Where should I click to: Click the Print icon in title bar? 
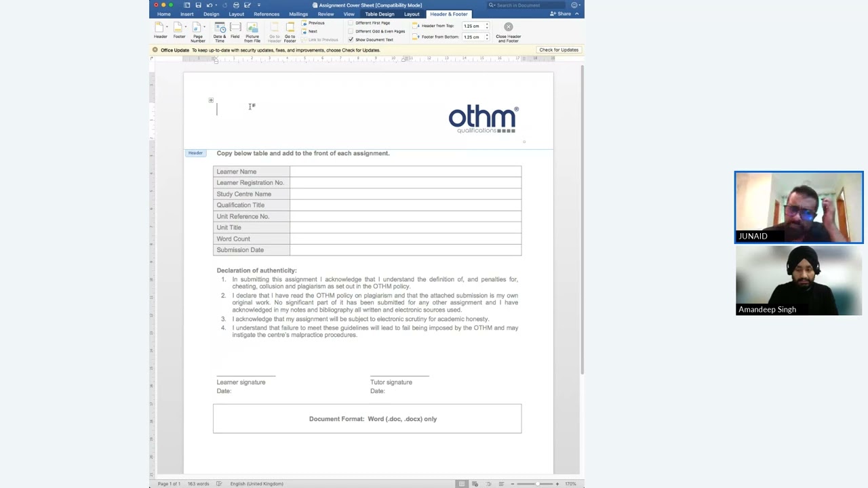click(236, 5)
